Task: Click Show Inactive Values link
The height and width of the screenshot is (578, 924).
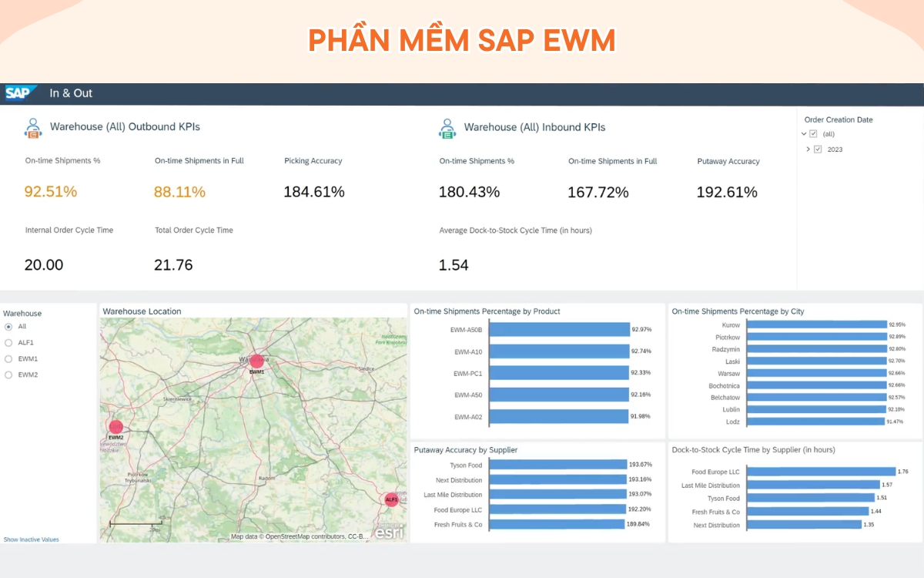Action: pyautogui.click(x=32, y=539)
